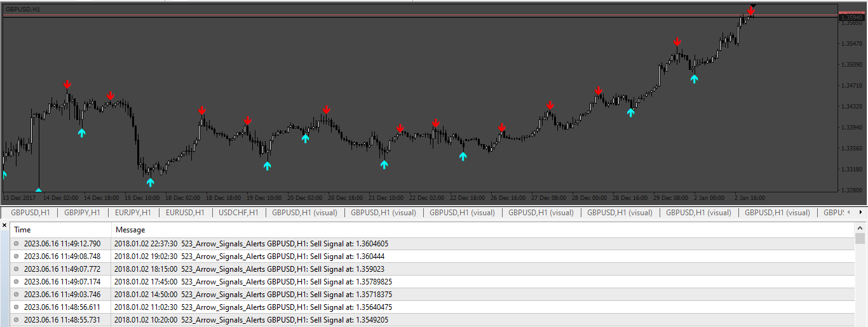Click the 1.35470 price scale label
The width and height of the screenshot is (868, 327).
click(851, 44)
